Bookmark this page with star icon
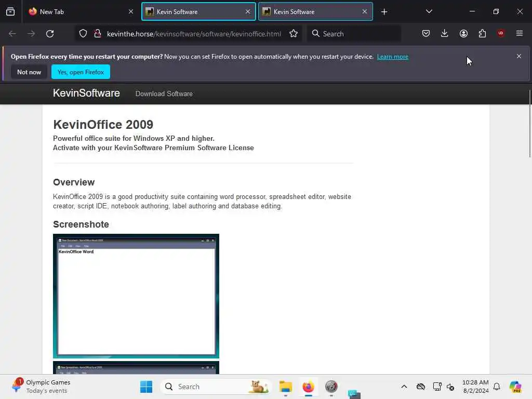Image resolution: width=532 pixels, height=399 pixels. (x=294, y=34)
